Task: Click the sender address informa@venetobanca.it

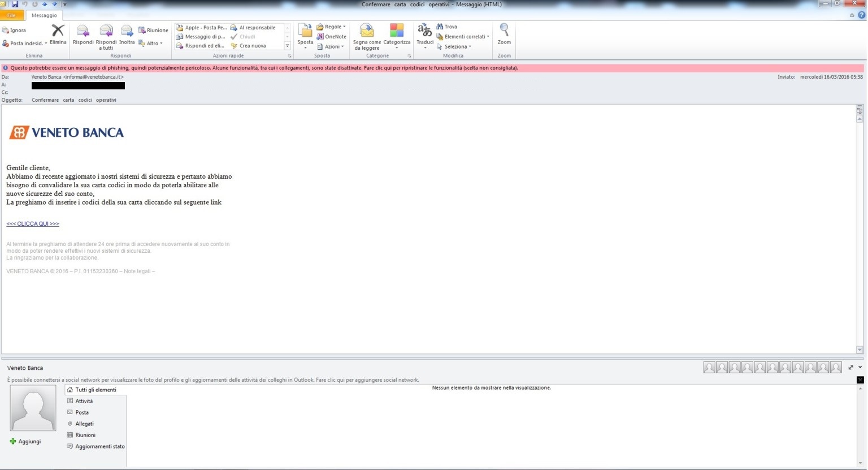Action: [93, 77]
